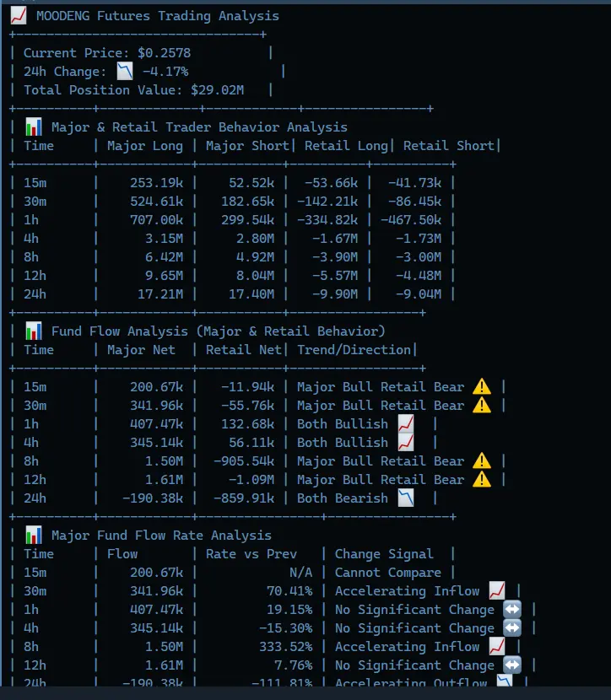Select the 52.52k Major Short value
Viewport: 611px width, 700px height.
tap(251, 182)
